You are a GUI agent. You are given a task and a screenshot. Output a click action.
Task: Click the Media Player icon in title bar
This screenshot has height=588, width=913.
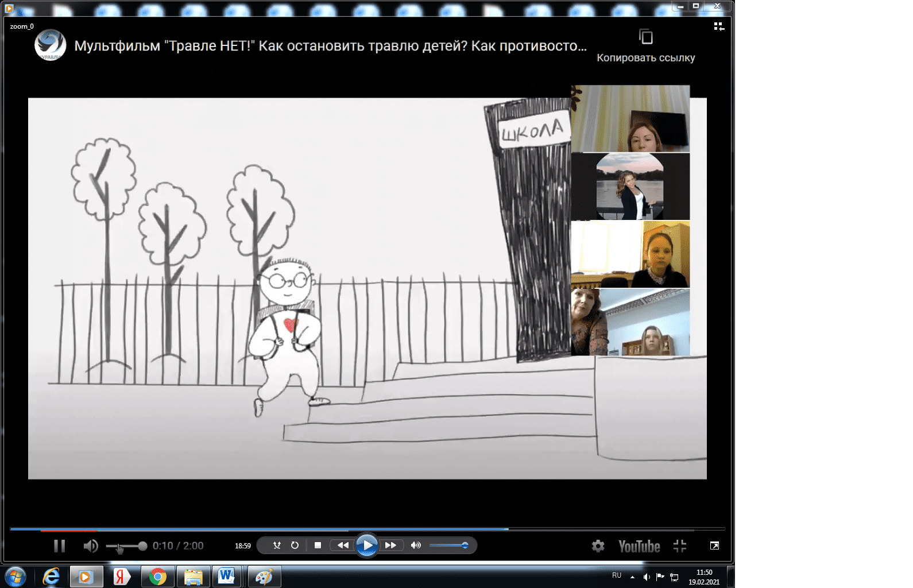coord(9,8)
